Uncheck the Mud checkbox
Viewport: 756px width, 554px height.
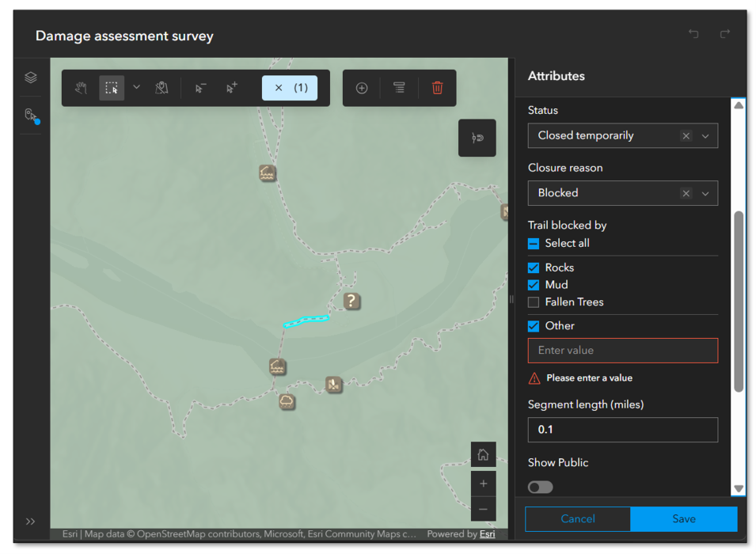pos(534,285)
